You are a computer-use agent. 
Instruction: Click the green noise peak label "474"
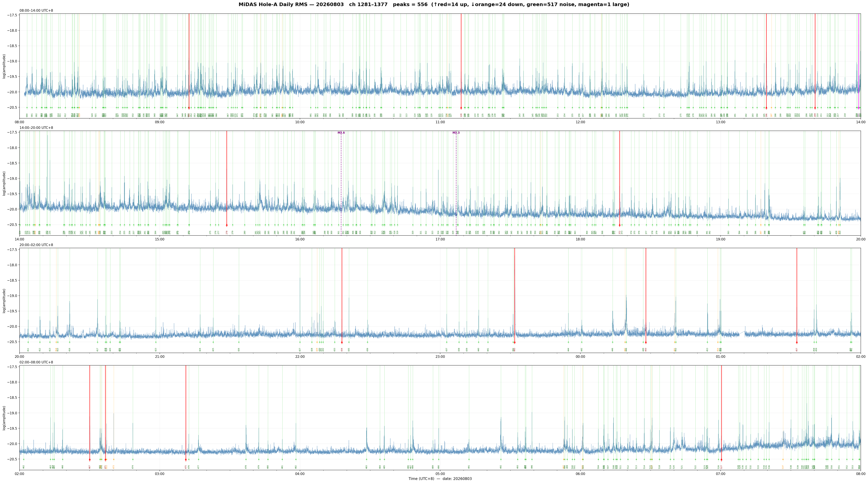click(133, 467)
